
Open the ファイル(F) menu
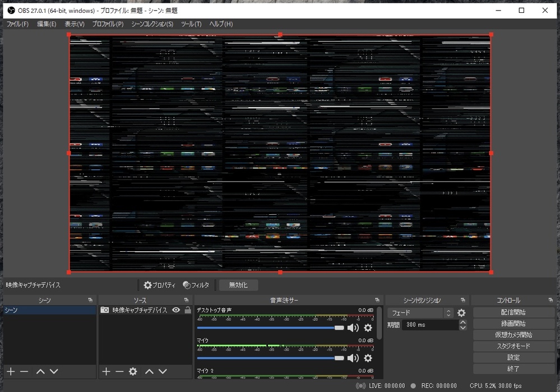(x=17, y=24)
